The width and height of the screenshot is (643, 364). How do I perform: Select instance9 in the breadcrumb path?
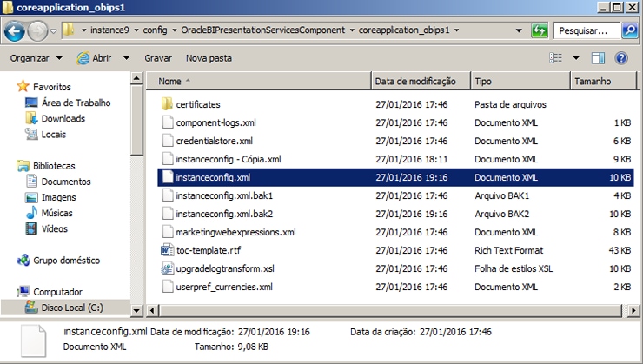(x=109, y=30)
